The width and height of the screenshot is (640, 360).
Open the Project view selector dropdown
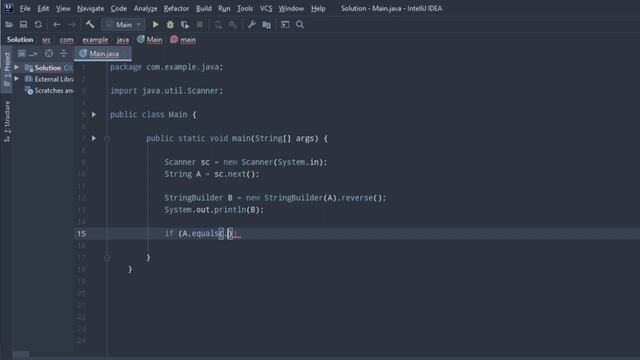27,53
